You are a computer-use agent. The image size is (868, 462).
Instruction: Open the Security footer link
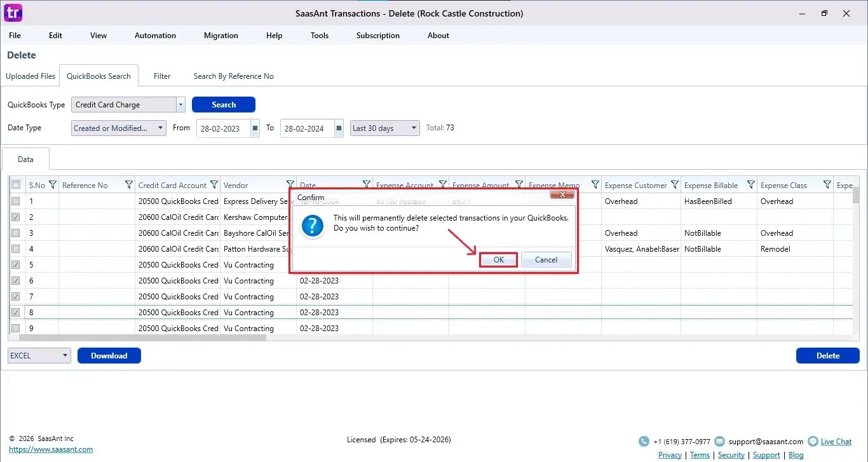point(731,455)
